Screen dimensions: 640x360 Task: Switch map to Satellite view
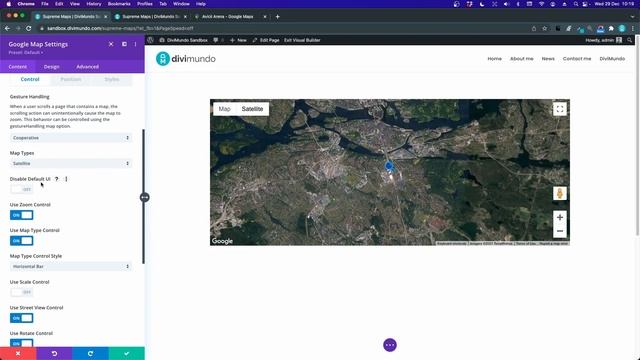[x=252, y=109]
